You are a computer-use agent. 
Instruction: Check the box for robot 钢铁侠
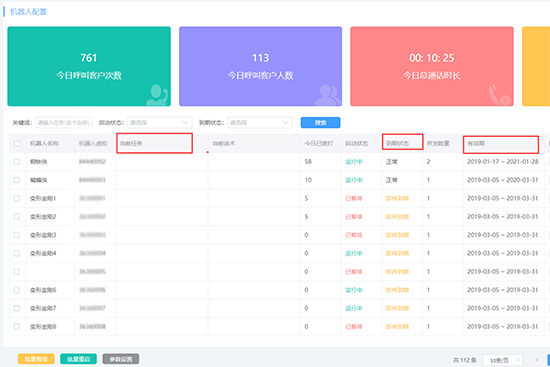click(16, 161)
